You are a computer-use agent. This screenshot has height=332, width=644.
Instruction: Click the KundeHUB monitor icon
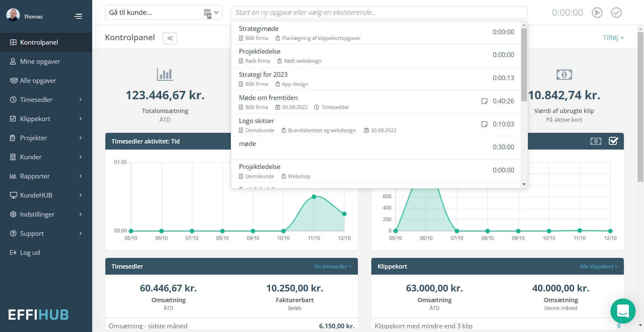[13, 195]
